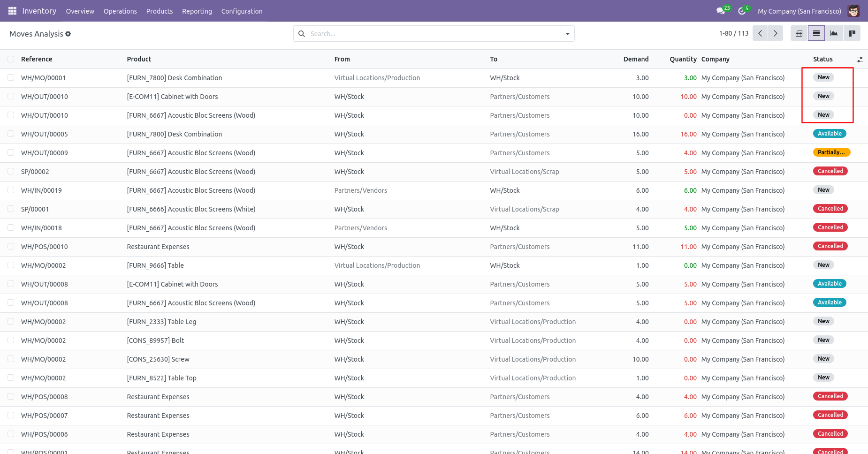
Task: Select checkbox for SP/00002 row
Action: coord(11,172)
